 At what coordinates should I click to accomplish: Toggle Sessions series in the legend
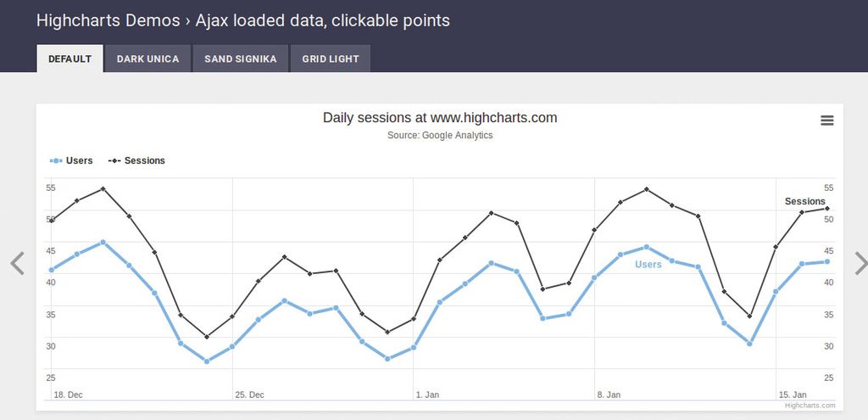(144, 160)
